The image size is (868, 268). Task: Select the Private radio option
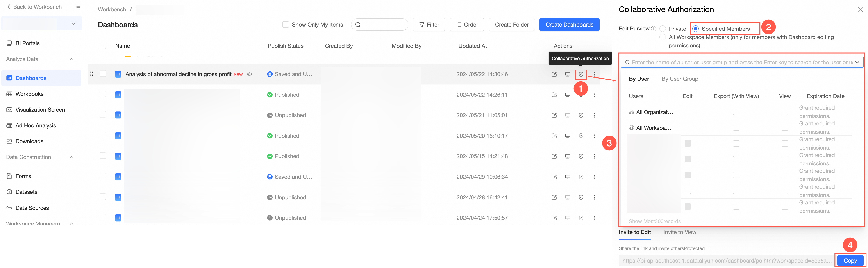tap(663, 29)
